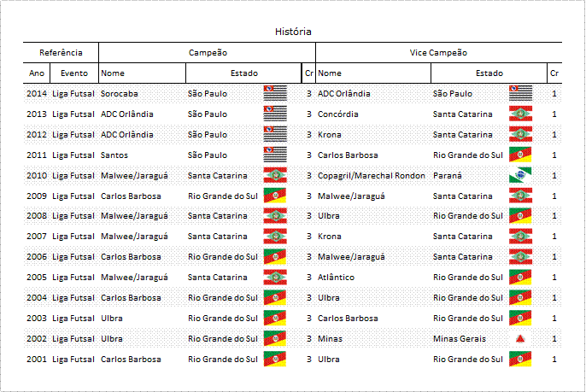Select the Campeão group header
This screenshot has width=586, height=392.
[x=208, y=53]
